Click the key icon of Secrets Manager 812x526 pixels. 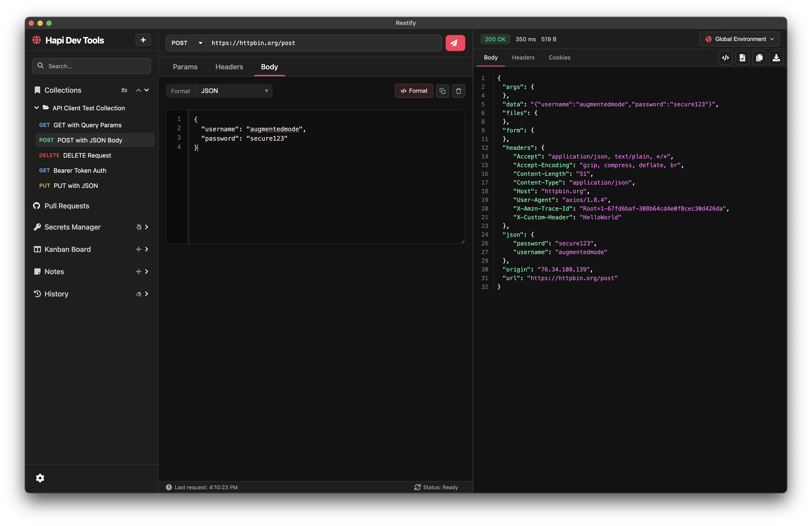(x=37, y=227)
